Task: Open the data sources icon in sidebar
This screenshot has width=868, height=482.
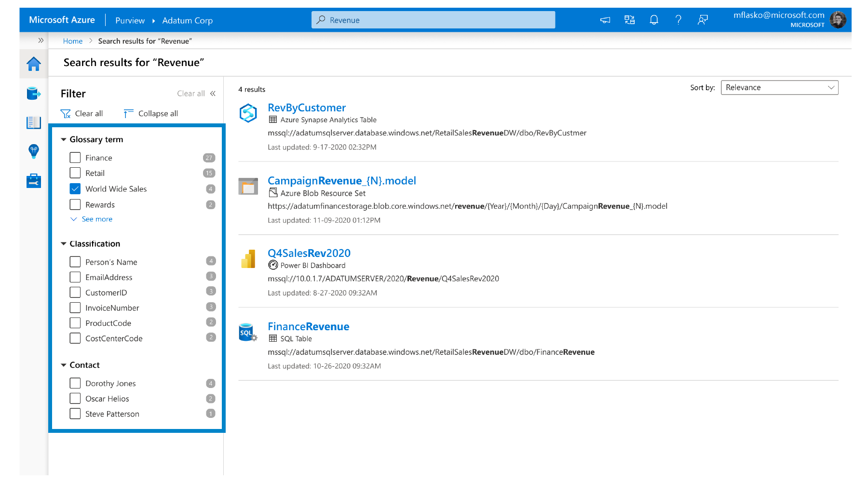Action: 34,93
